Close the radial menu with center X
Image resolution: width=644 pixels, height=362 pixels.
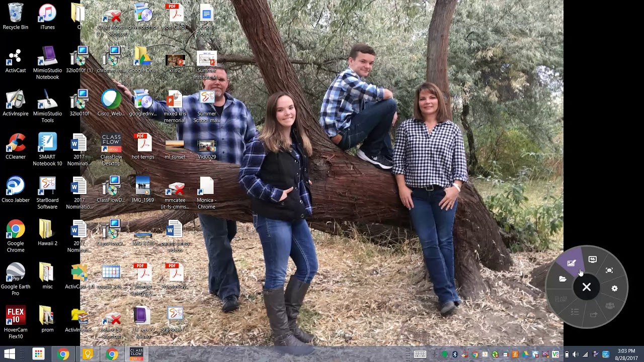tap(587, 287)
